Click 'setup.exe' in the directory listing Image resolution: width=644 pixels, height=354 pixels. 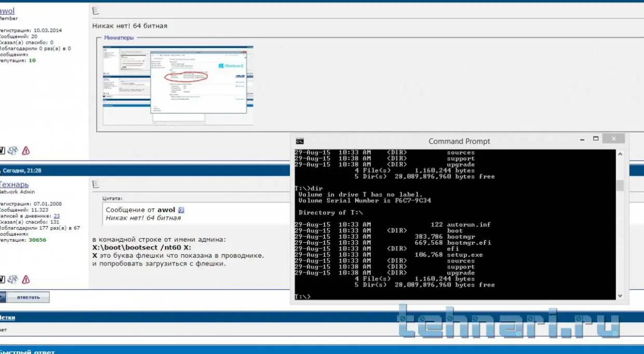coord(464,255)
